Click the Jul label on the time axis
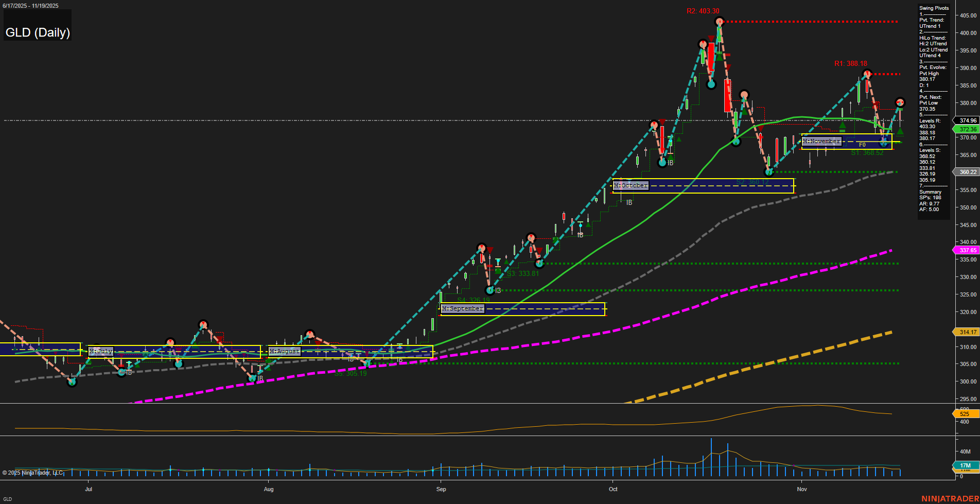This screenshot has width=980, height=504. point(89,490)
